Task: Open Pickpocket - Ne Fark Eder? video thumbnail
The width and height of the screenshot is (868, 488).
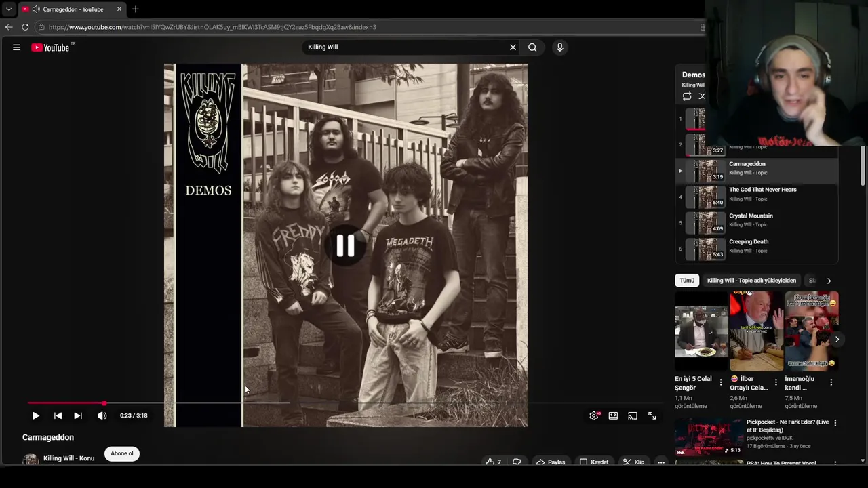Action: point(709,436)
